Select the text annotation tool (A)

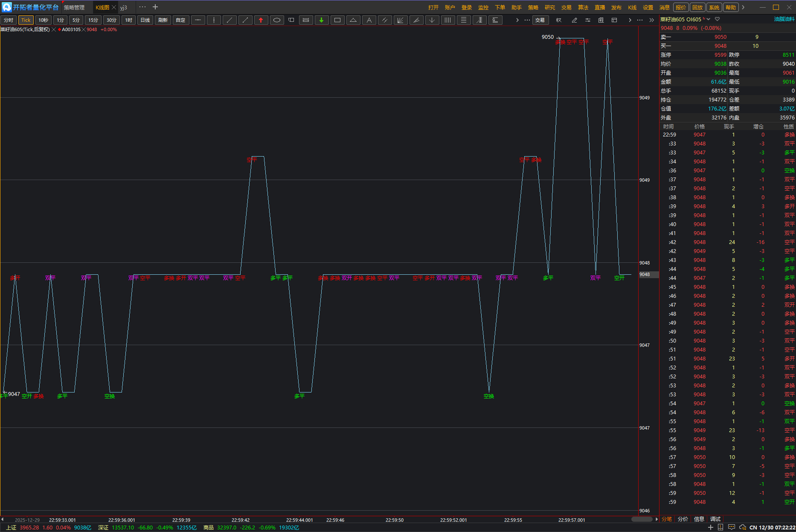369,20
